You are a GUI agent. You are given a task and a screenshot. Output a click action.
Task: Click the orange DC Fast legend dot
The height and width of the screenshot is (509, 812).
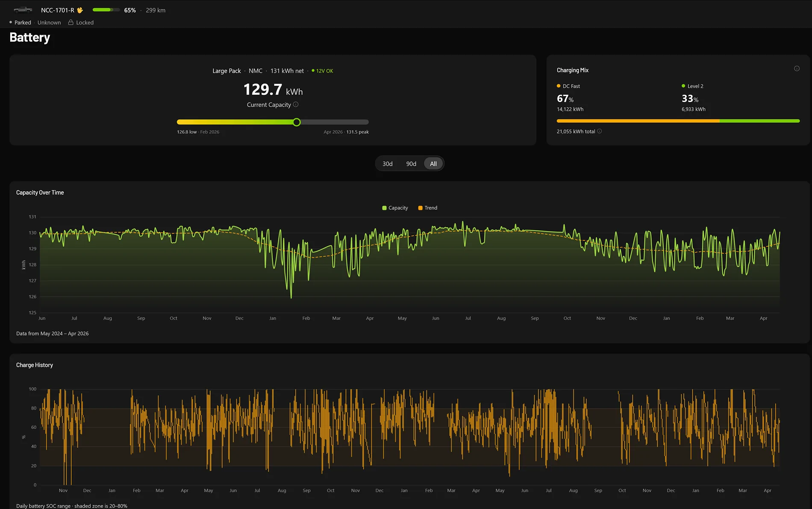point(559,86)
